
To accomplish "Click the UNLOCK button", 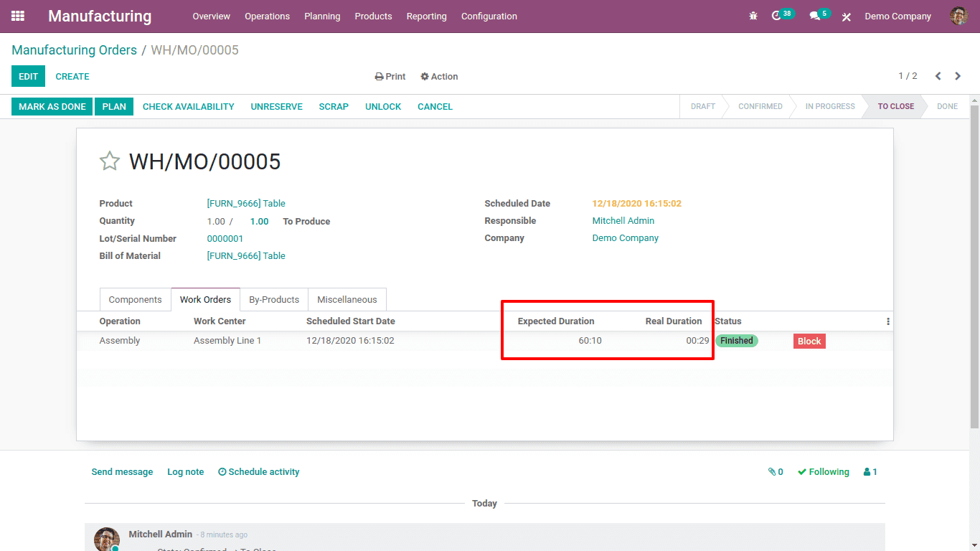I will (x=383, y=106).
